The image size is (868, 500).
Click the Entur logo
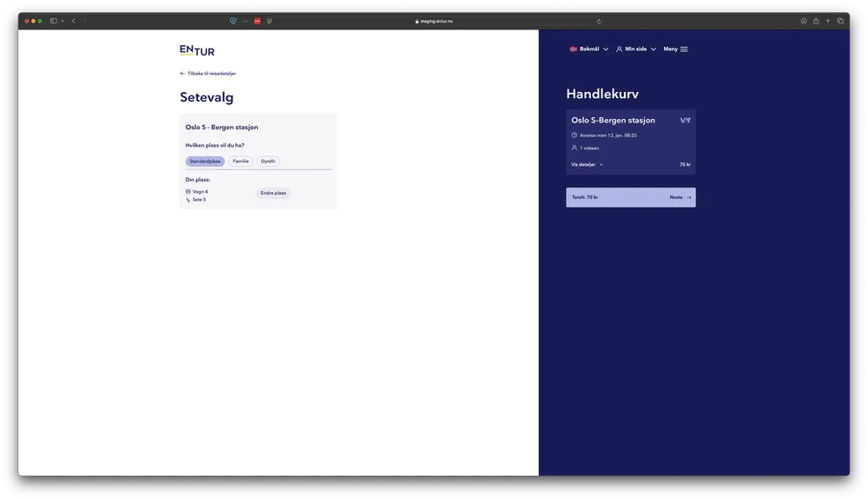pos(197,50)
